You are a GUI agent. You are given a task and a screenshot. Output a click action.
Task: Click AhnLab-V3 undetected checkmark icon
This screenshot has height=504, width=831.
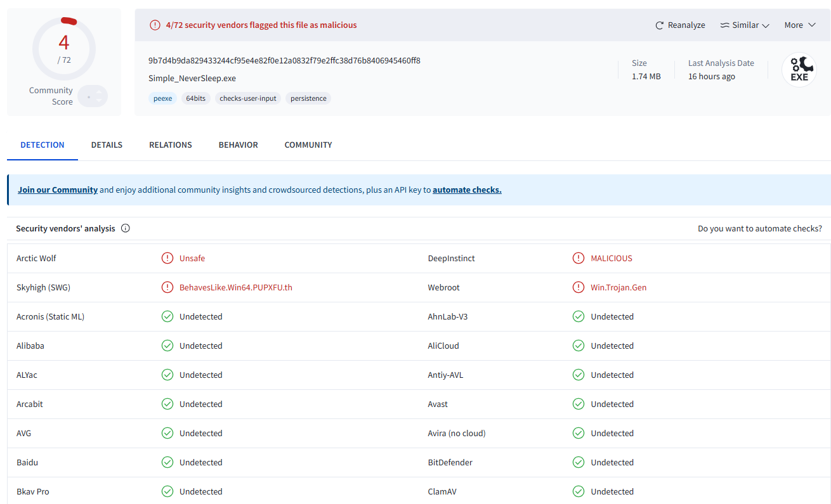click(x=579, y=316)
